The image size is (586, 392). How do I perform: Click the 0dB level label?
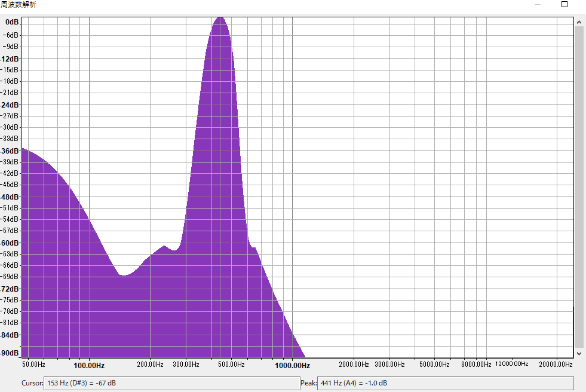point(12,22)
